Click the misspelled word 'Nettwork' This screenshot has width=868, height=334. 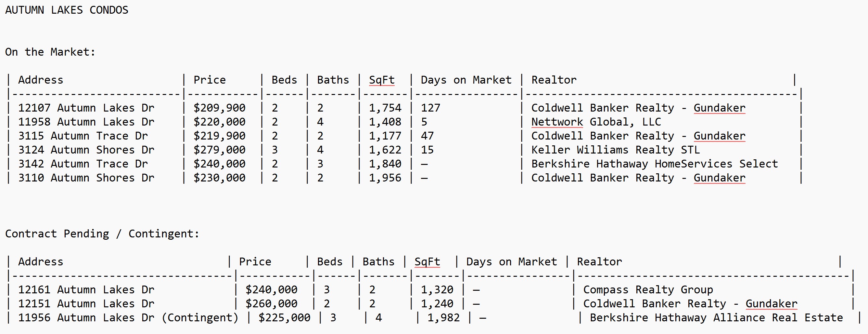pos(557,122)
